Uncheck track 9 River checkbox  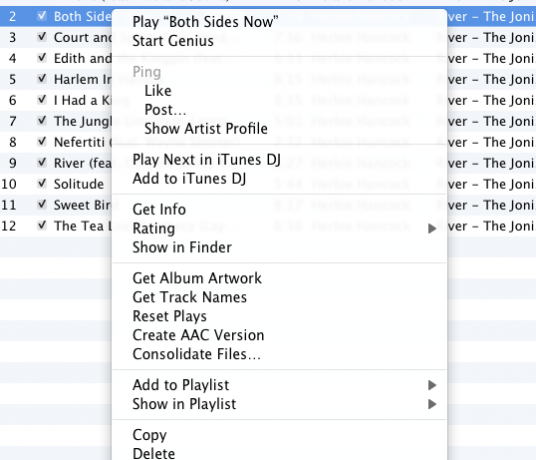[x=42, y=162]
